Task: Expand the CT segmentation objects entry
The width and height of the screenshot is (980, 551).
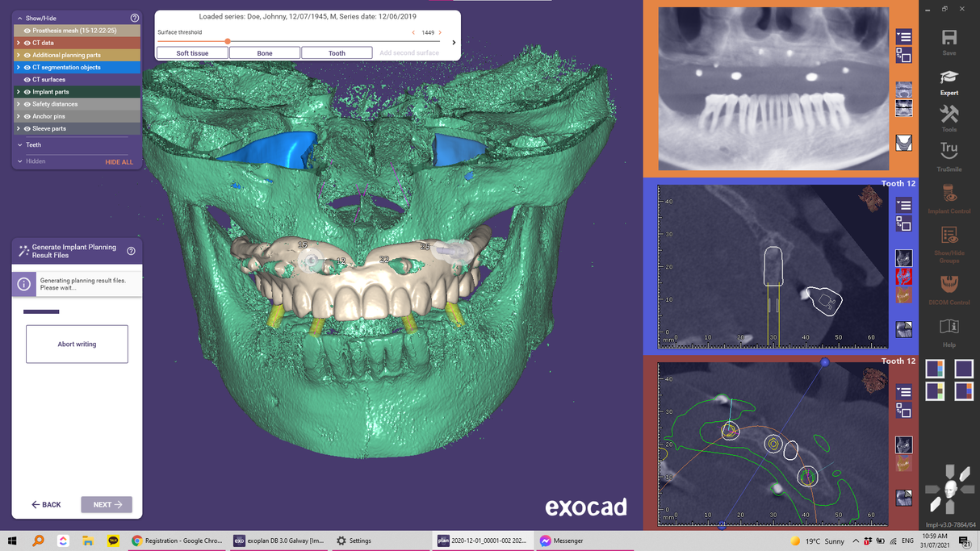Action: pyautogui.click(x=18, y=67)
